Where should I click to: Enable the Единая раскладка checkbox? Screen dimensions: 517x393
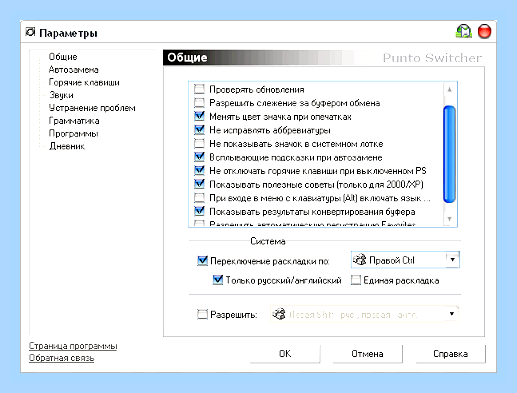pyautogui.click(x=356, y=280)
